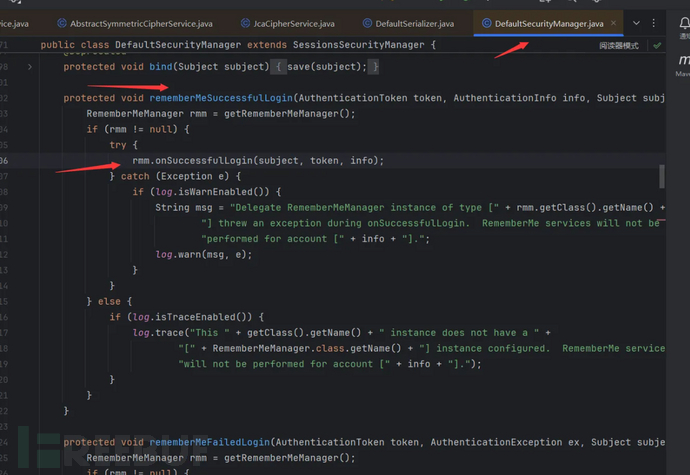Expand the hidden tabs dropdown chevron

tap(636, 22)
